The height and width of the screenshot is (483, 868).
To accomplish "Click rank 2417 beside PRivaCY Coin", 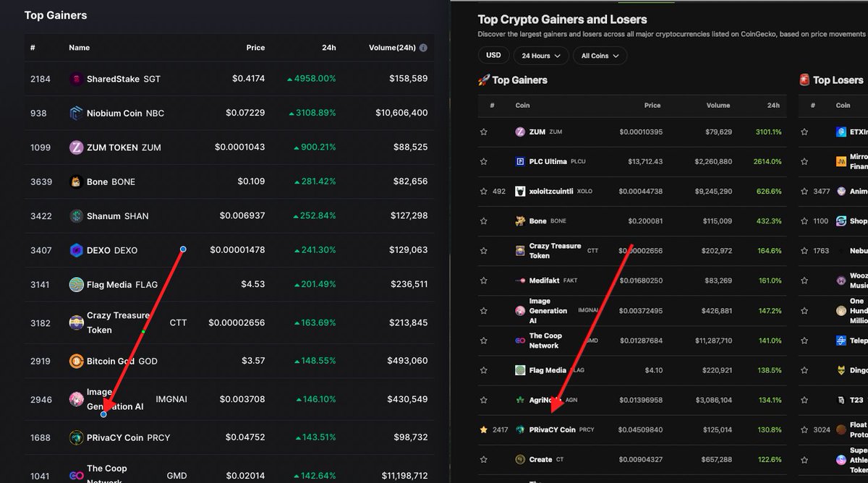I will [x=501, y=429].
